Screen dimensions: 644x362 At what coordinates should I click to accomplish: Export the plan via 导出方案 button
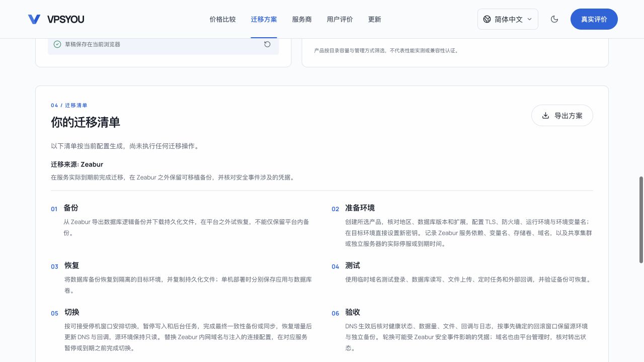(x=562, y=116)
